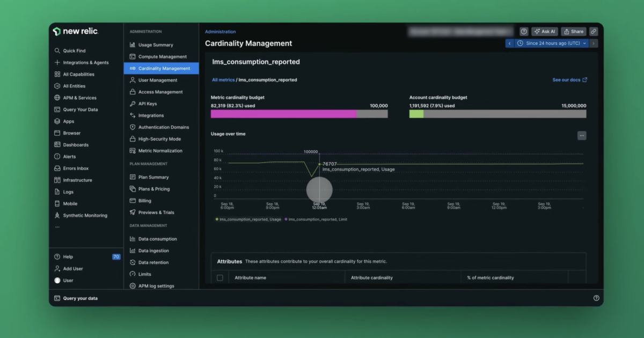Screen dimensions: 644x338
Task: Click the Share icon button
Action: coord(574,31)
